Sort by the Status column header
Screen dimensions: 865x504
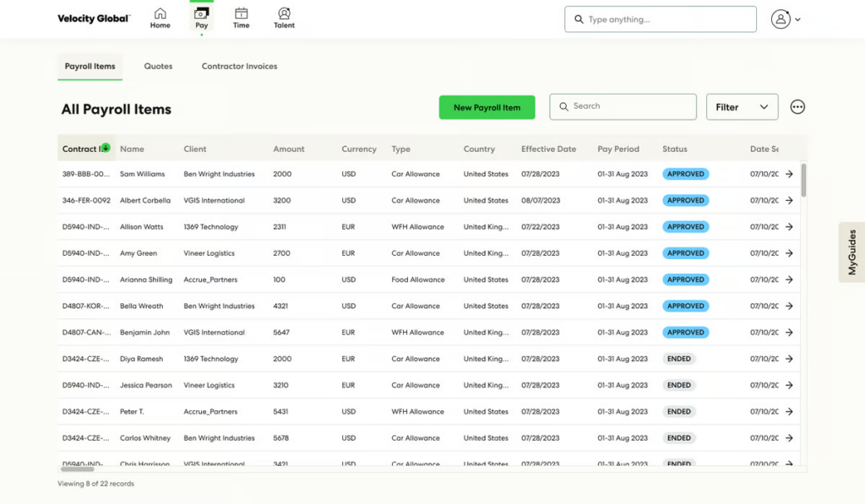pyautogui.click(x=675, y=149)
